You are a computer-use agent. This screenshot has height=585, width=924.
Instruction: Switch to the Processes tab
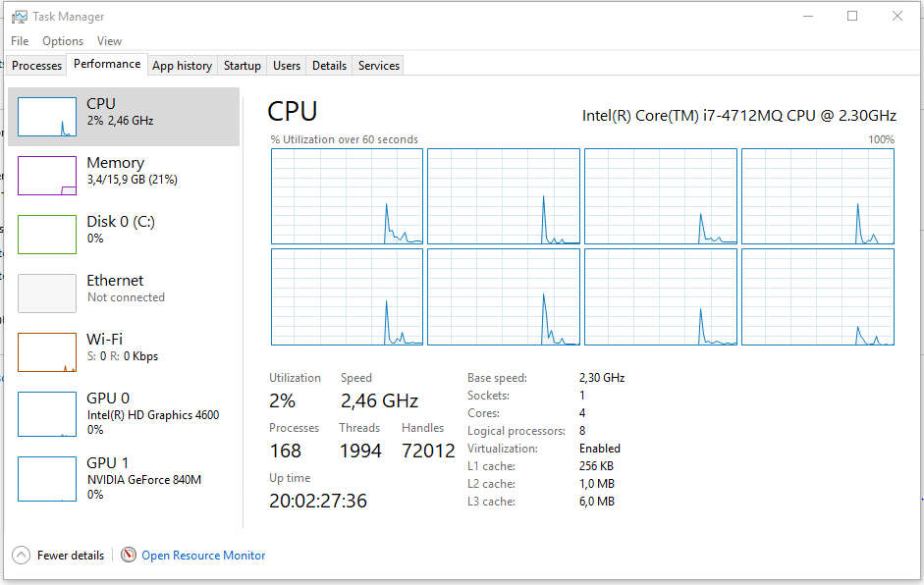tap(36, 66)
